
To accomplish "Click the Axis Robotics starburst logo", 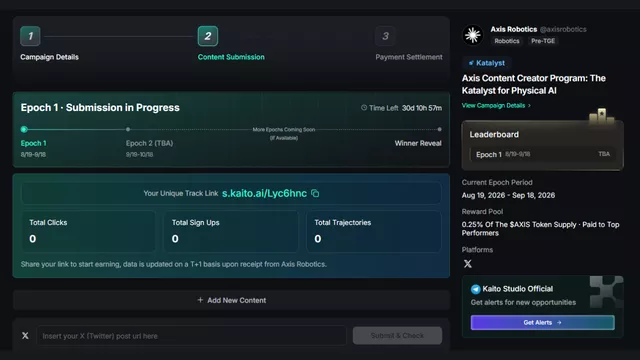I will pyautogui.click(x=473, y=35).
